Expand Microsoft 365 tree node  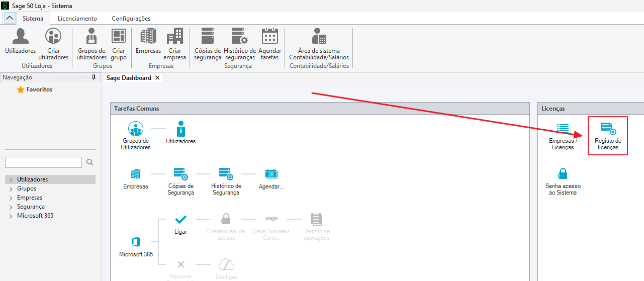pyautogui.click(x=11, y=216)
